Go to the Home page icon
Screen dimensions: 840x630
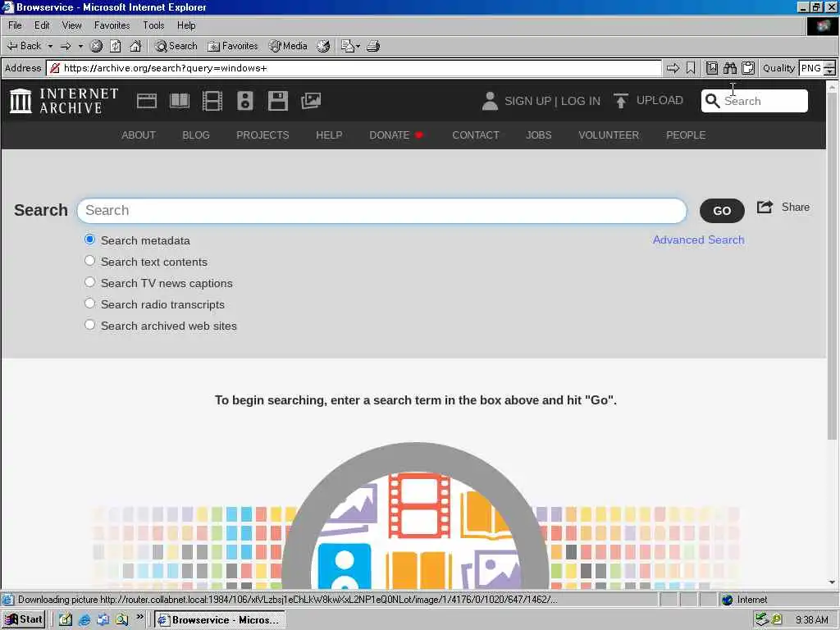(x=135, y=46)
